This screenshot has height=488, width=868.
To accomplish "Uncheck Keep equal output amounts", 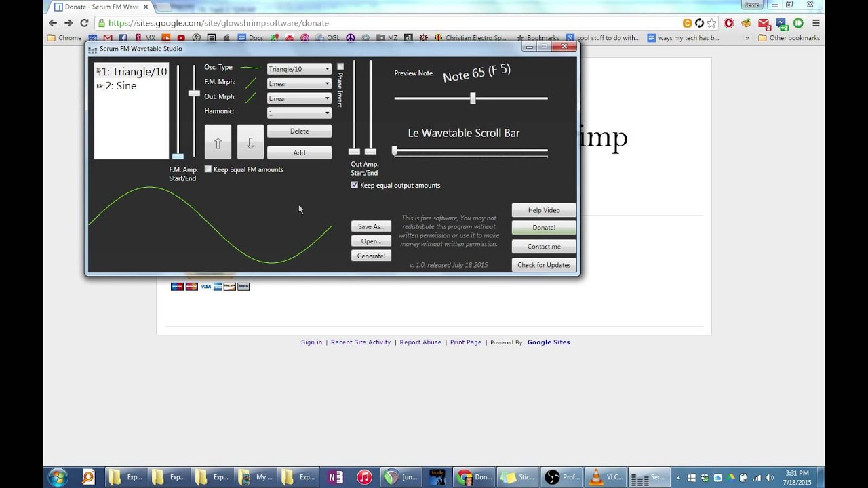I will [x=354, y=185].
